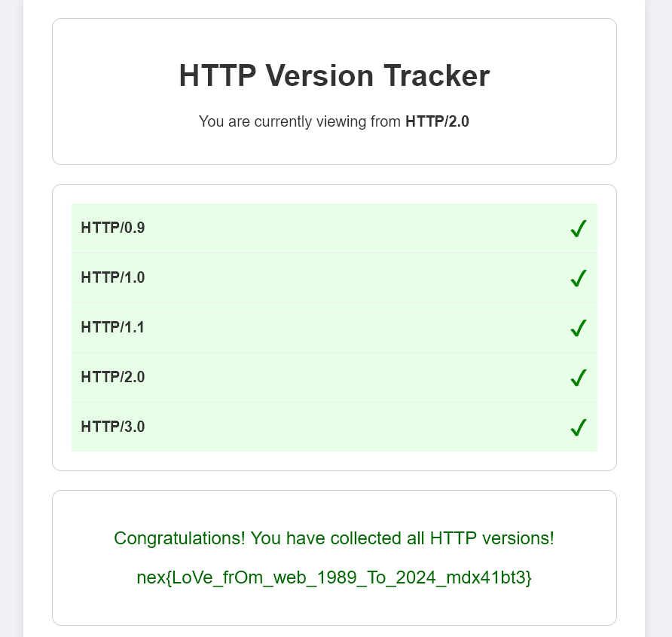Click the HTTP/1.1 row's green checkmark
Image resolution: width=672 pixels, height=637 pixels.
578,328
